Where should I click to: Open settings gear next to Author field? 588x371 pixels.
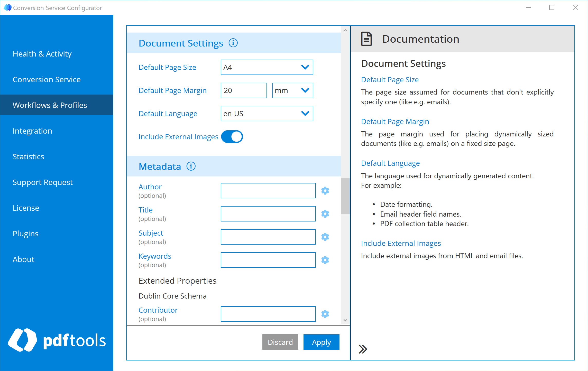click(325, 191)
